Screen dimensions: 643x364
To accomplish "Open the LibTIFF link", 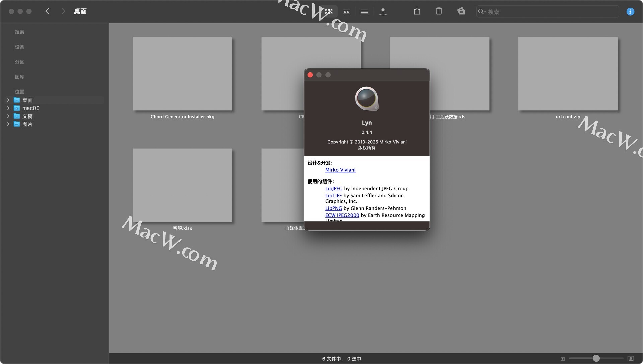I will point(333,195).
